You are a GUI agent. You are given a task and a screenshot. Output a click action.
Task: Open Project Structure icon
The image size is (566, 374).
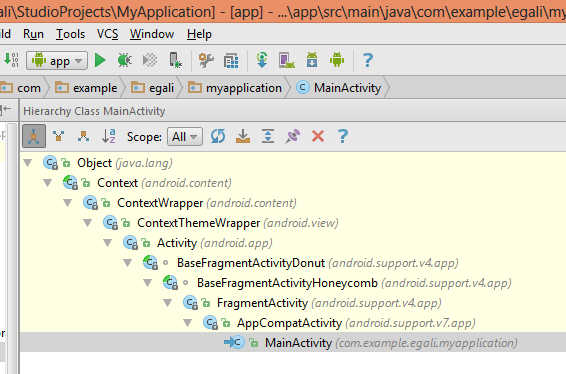231,61
